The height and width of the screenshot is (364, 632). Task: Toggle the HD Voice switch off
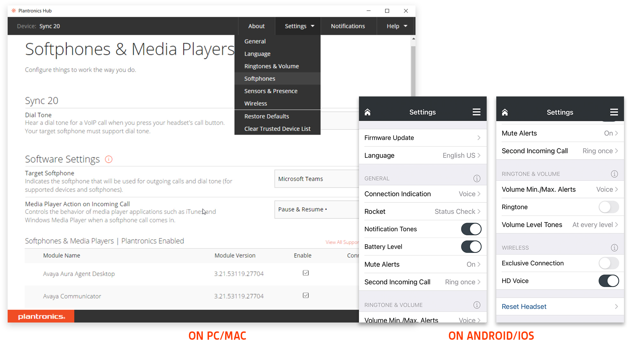[608, 281]
